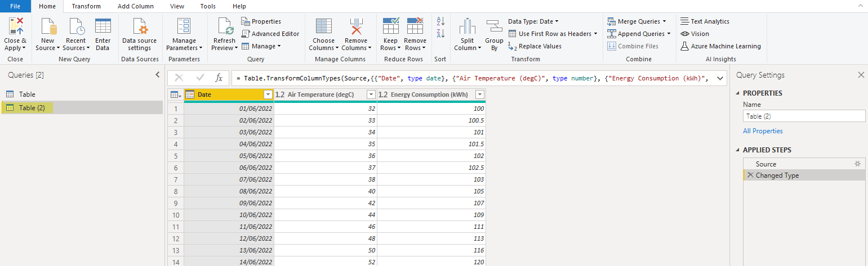Screen dimensions: 868x266
Task: Select the Source applied step
Action: click(804, 164)
